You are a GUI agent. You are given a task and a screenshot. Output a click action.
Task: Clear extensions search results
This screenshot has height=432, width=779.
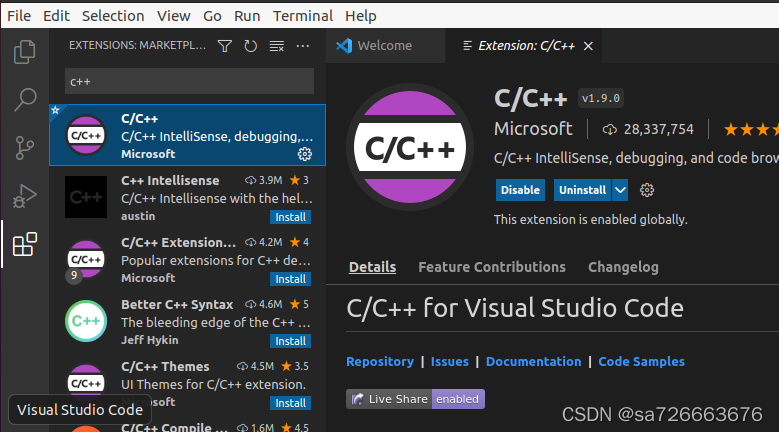click(277, 46)
